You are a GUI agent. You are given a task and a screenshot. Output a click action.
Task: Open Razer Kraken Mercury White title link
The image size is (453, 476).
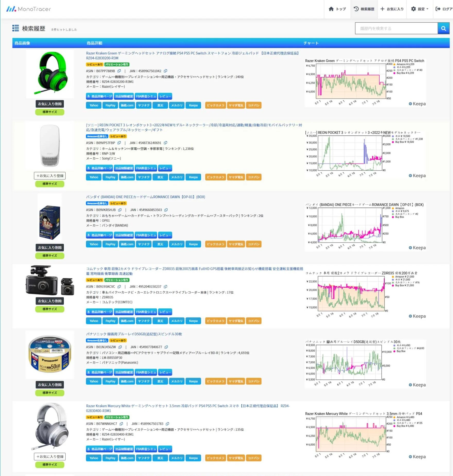pyautogui.click(x=188, y=408)
